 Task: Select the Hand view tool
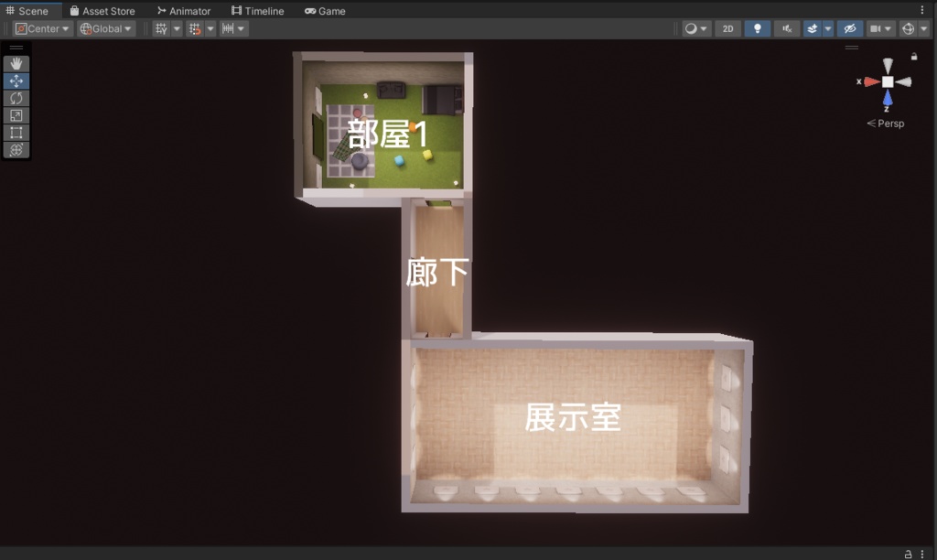(16, 63)
